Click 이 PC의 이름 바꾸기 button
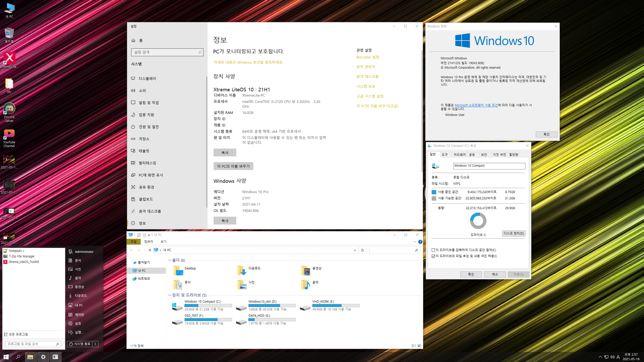Viewport: 644px width, 362px height. click(233, 166)
